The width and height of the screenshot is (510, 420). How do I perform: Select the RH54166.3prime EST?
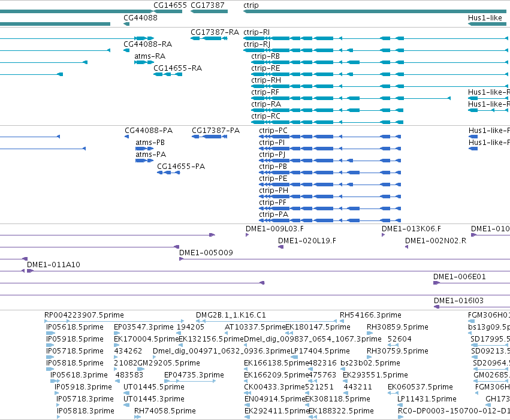pyautogui.click(x=342, y=321)
